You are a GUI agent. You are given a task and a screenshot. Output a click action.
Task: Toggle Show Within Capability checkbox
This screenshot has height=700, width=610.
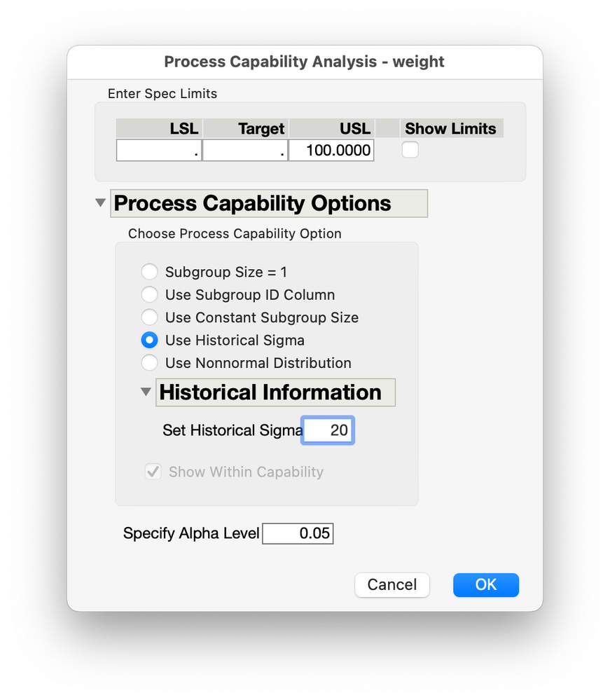[x=153, y=472]
